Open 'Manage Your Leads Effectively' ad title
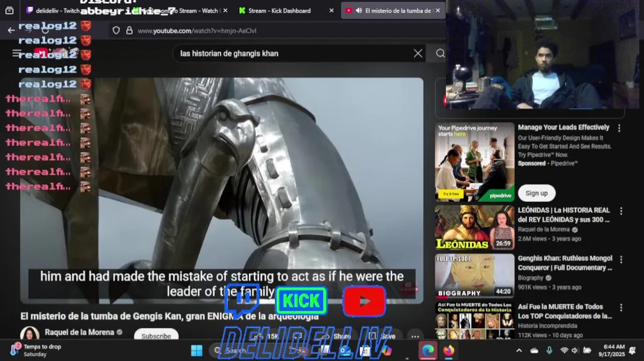644x361 pixels. click(x=564, y=127)
